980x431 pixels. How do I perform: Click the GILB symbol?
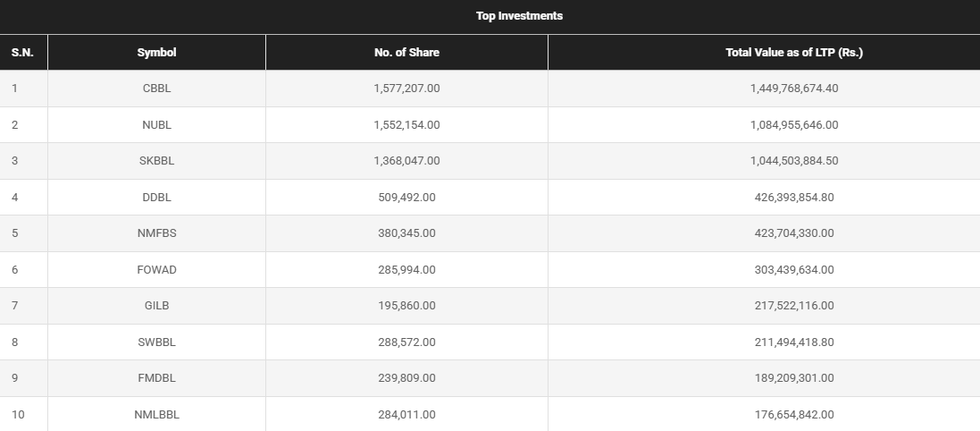(x=156, y=306)
